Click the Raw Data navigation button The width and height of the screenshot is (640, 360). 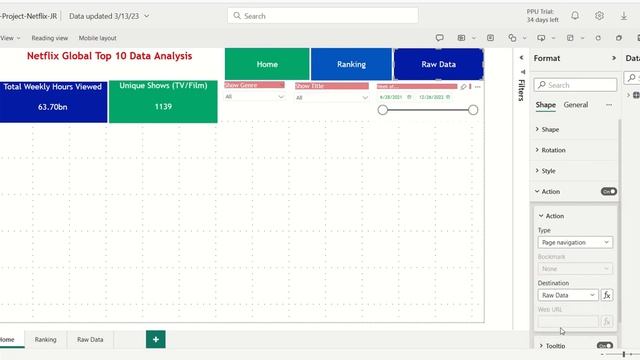(x=438, y=64)
